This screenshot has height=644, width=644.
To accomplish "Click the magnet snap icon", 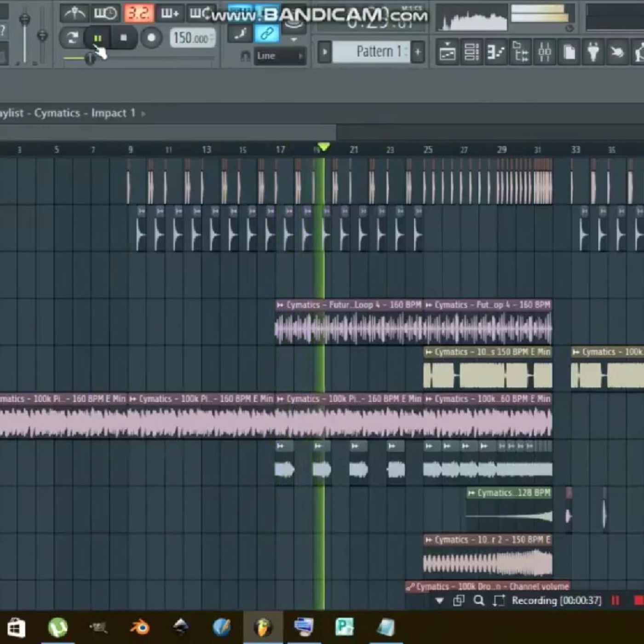I will coord(246,56).
